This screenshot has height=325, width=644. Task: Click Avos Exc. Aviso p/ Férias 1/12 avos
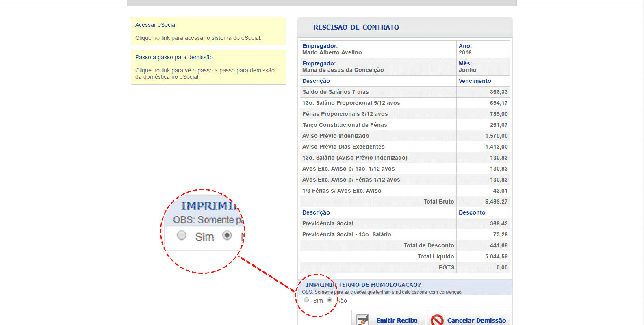pyautogui.click(x=351, y=180)
